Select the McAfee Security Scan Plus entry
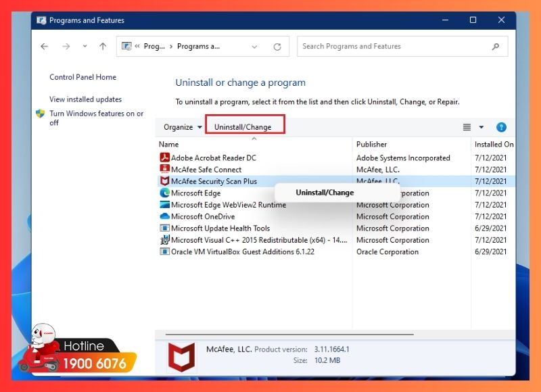 tap(214, 181)
